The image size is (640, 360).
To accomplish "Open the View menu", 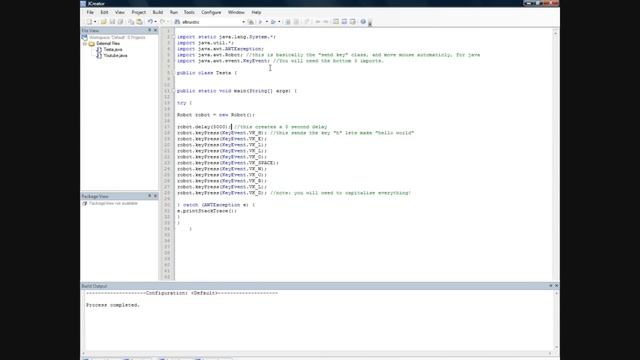I will tap(120, 12).
